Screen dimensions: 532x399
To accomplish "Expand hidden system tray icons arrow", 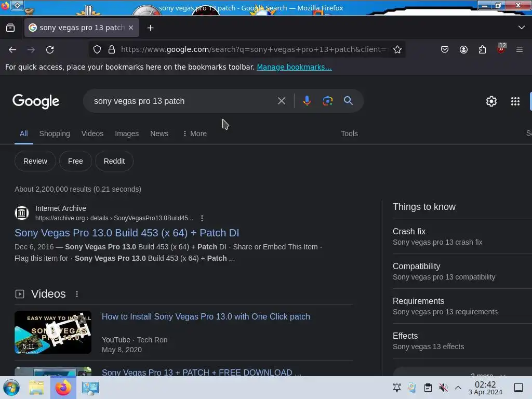I will point(458,388).
